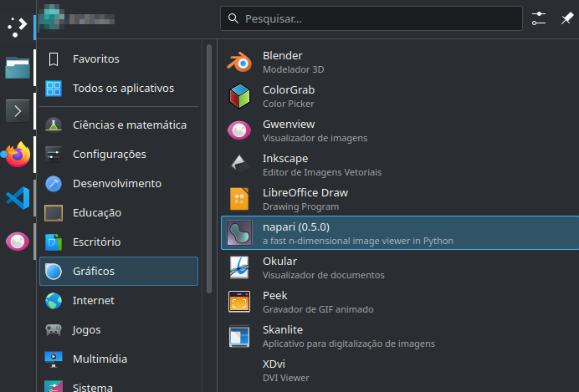Toggle the pin to keep menu open
The width and height of the screenshot is (579, 392).
click(x=566, y=18)
